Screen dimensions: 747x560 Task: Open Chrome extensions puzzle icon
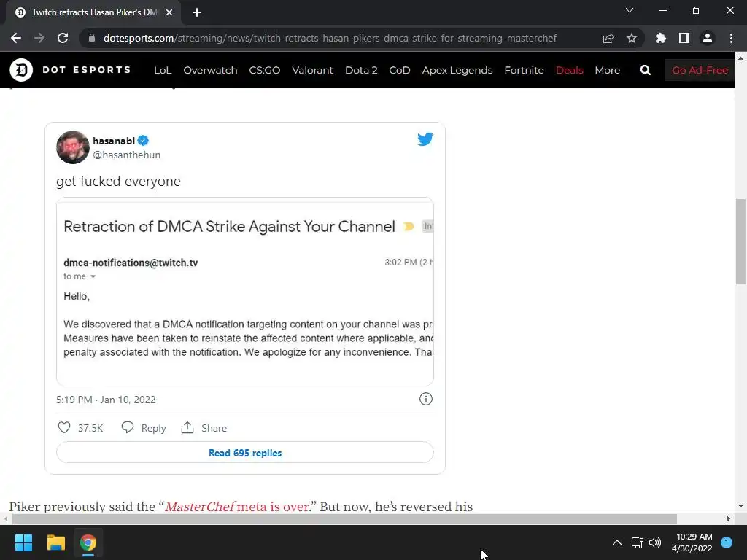click(x=661, y=38)
